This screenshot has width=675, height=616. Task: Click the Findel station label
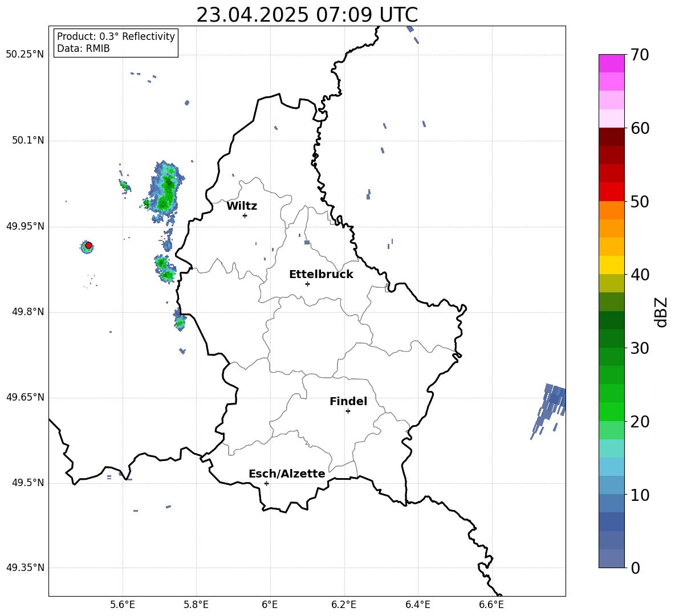click(348, 401)
